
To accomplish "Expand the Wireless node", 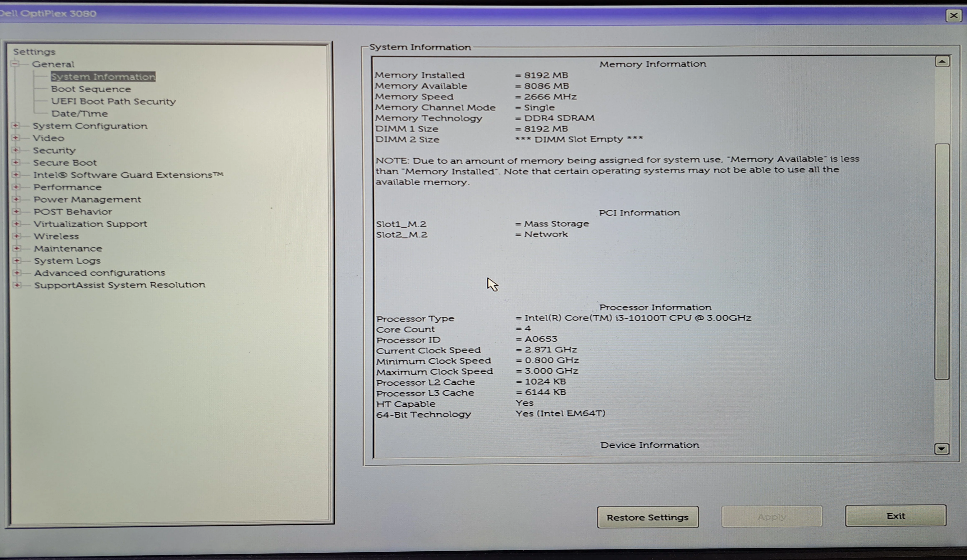I will (x=17, y=236).
